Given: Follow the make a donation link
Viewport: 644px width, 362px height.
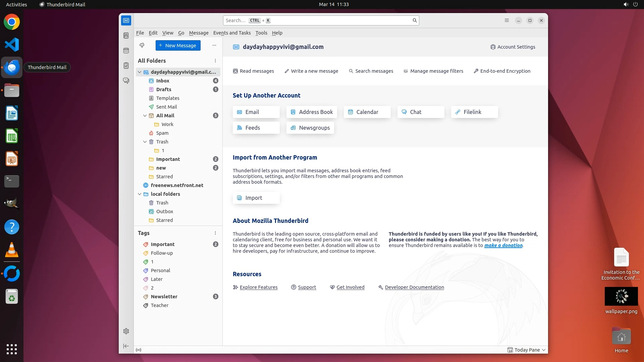Looking at the screenshot, I should 503,245.
